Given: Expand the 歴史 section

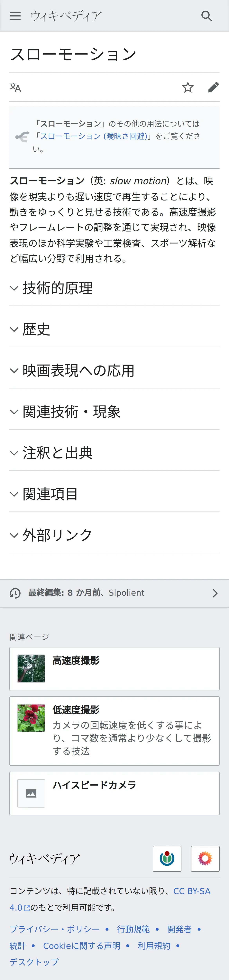Looking at the screenshot, I should (36, 329).
